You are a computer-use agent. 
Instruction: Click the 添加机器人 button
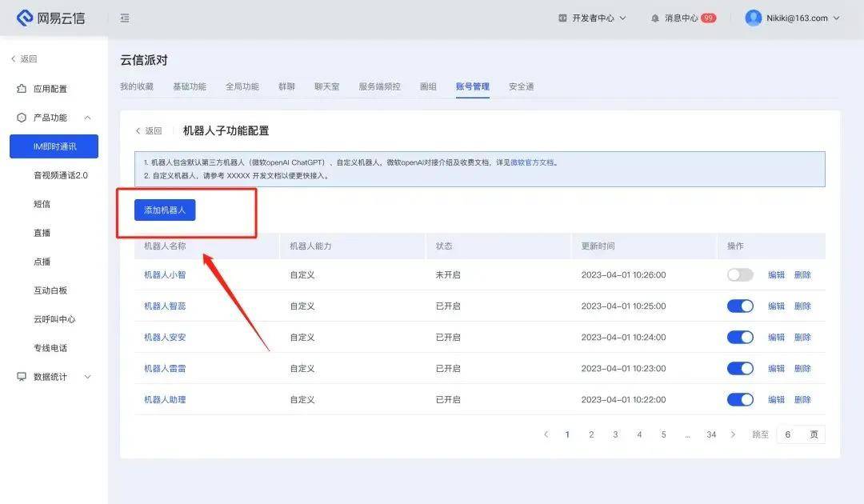pos(166,210)
